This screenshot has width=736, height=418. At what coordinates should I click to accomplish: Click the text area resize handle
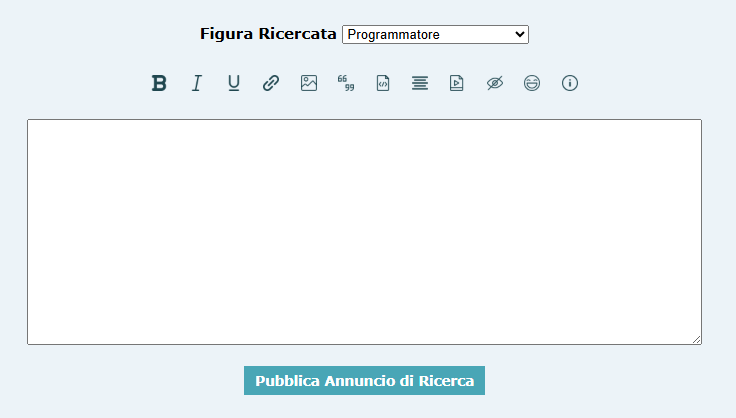tap(696, 339)
